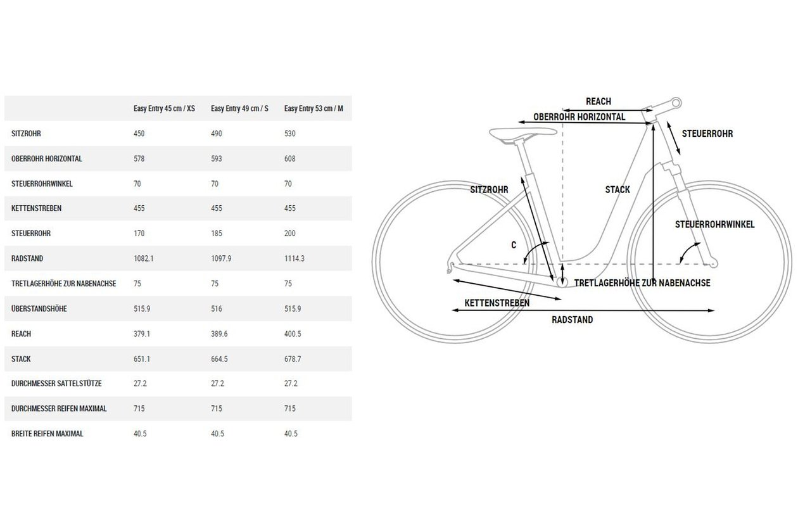Click the SITZROHR row label
Image resolution: width=798 pixels, height=532 pixels.
26,134
